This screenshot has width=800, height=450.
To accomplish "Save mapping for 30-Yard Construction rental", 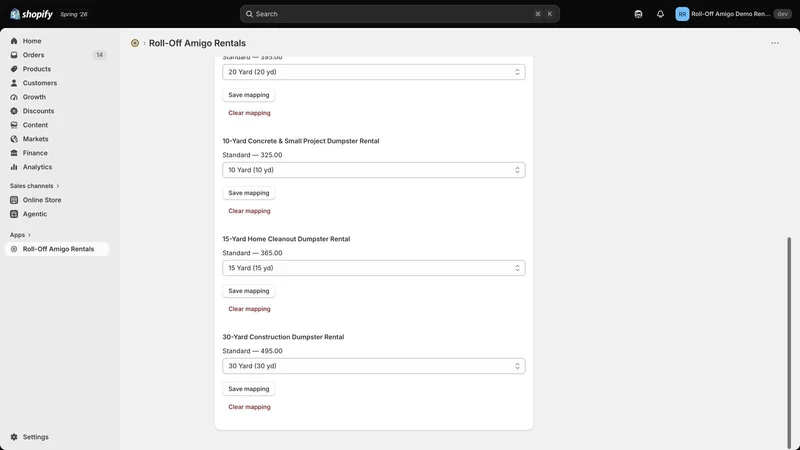I will click(x=248, y=389).
